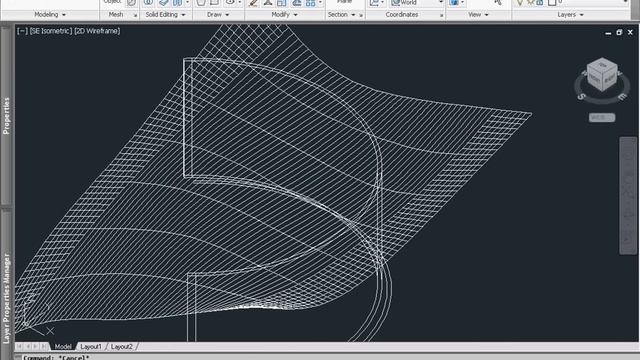This screenshot has height=360, width=640.
Task: Open the [-] viewport controls menu
Action: 22,31
